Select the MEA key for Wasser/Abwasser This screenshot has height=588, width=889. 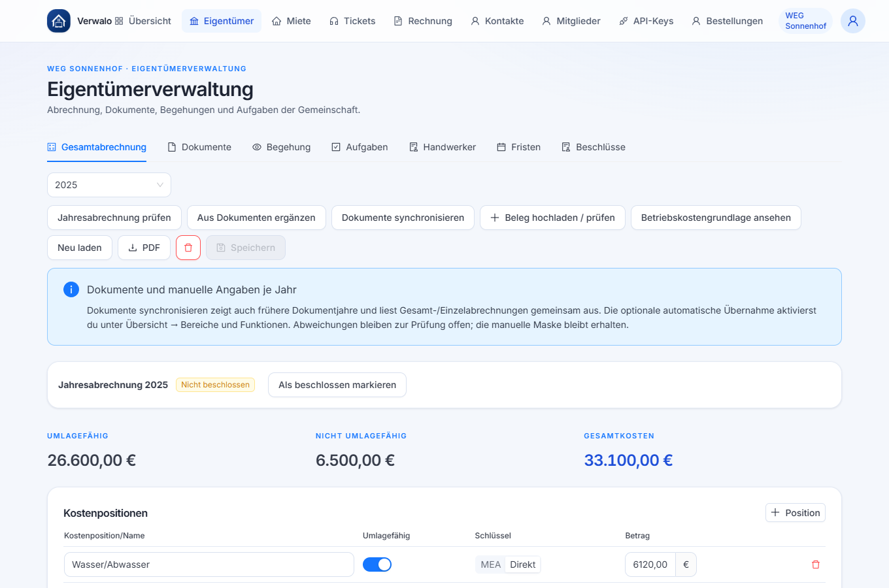point(491,564)
